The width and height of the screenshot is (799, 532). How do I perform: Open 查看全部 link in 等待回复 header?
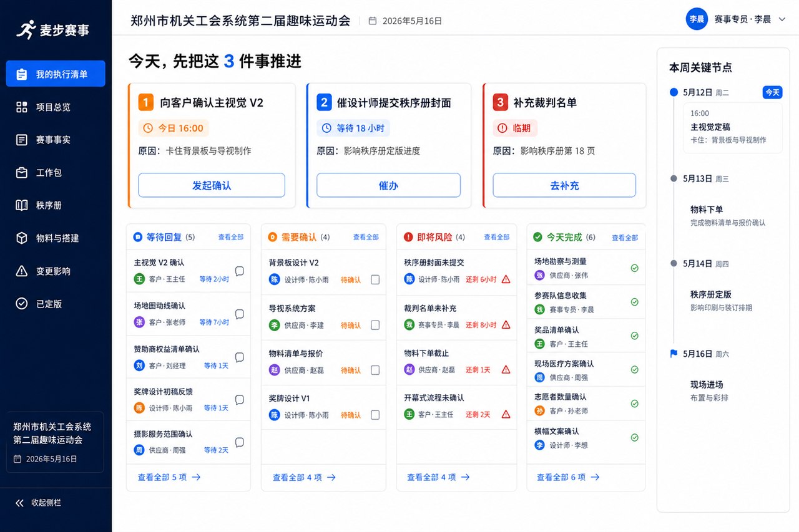[x=231, y=237]
